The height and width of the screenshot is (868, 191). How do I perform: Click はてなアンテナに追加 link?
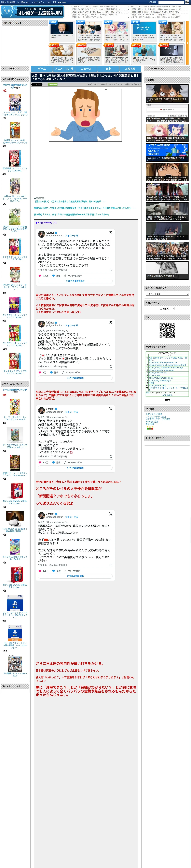coord(156,416)
